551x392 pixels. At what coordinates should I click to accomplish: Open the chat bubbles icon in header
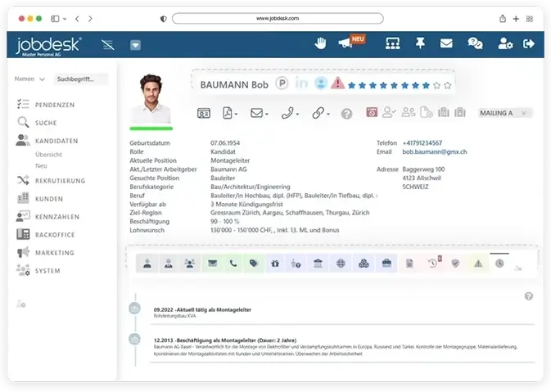click(475, 44)
